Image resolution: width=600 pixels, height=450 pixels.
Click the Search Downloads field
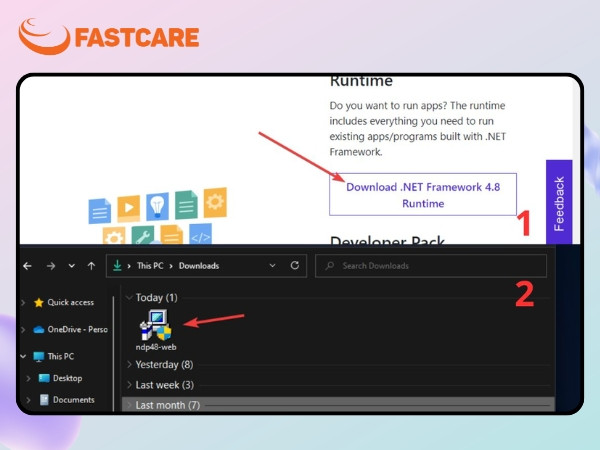(431, 266)
